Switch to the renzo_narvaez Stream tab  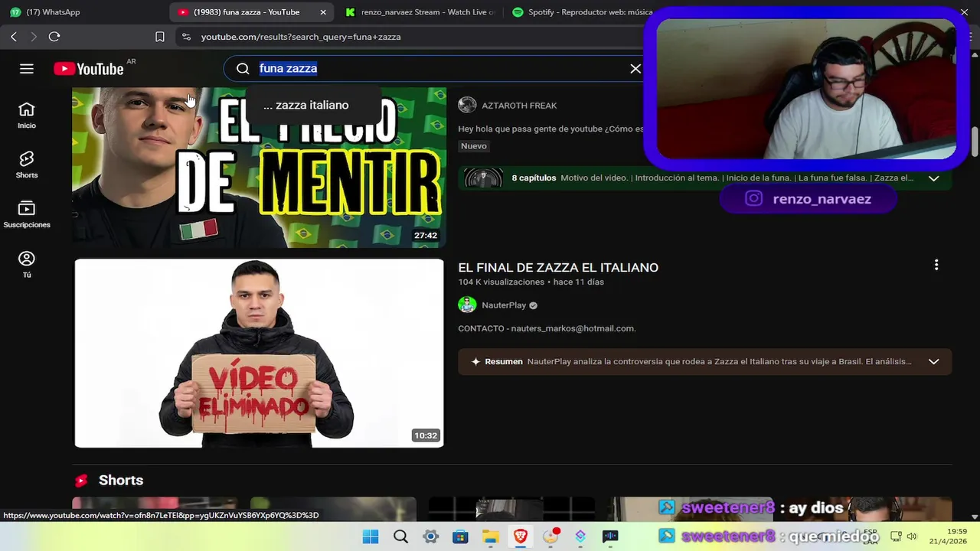(x=420, y=12)
